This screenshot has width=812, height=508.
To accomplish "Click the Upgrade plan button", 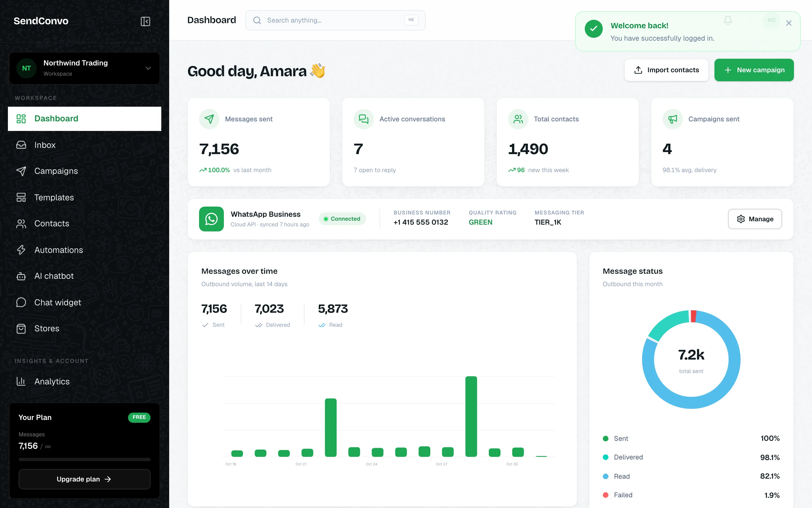I will (85, 479).
